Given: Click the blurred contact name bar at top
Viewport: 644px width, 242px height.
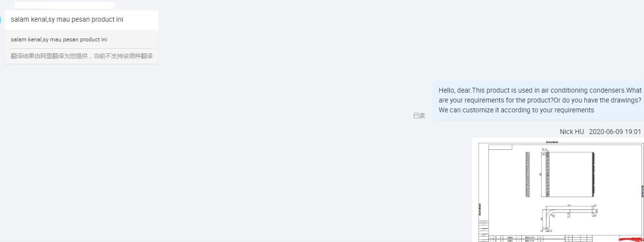Looking at the screenshot, I should pos(64,5).
